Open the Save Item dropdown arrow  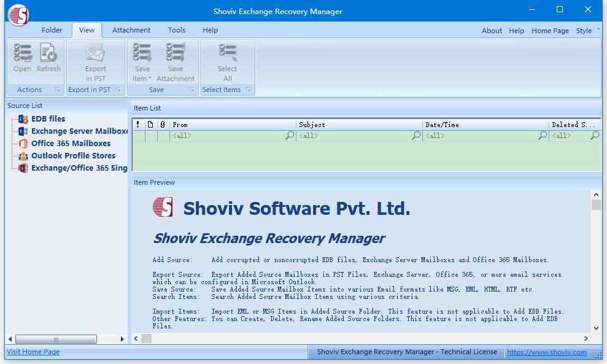(x=150, y=78)
